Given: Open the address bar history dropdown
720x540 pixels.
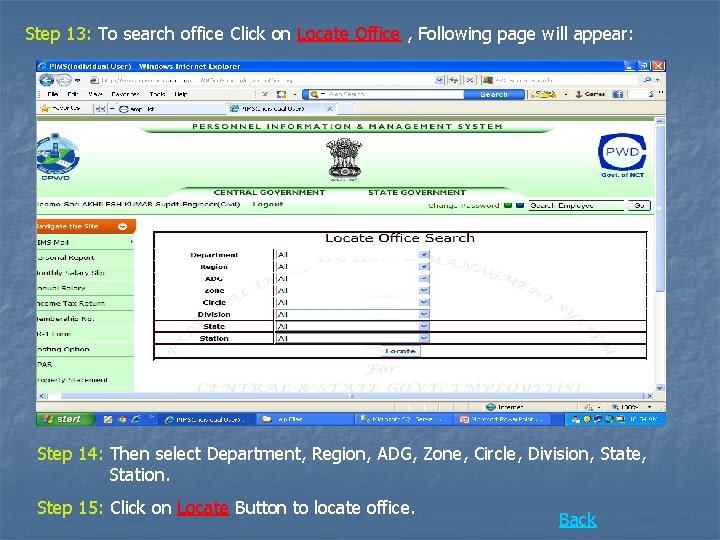Looking at the screenshot, I should tap(439, 80).
